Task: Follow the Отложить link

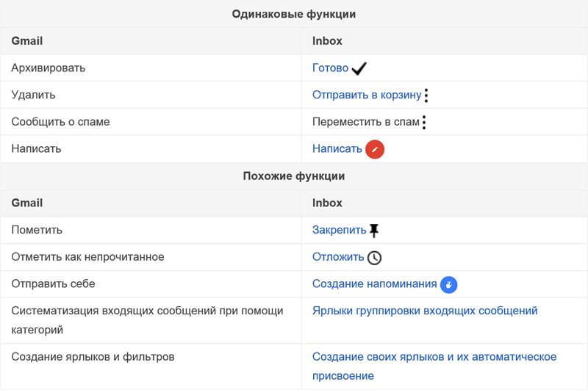Action: coord(338,256)
